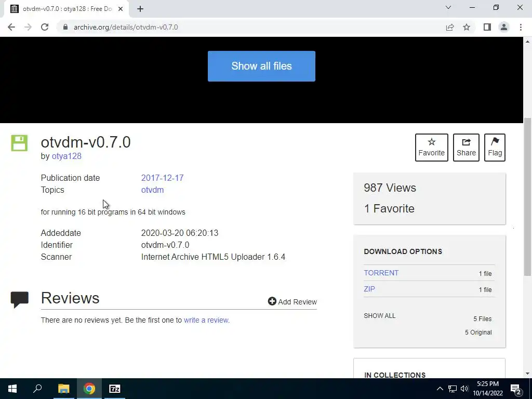
Task: Open the volume control tray icon
Action: point(464,389)
